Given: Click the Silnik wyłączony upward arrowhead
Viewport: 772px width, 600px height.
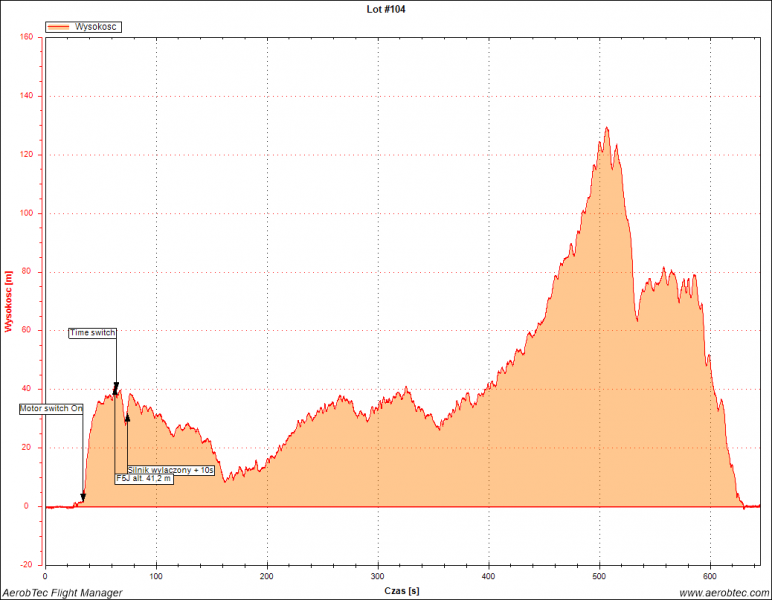Looking at the screenshot, I should [x=127, y=417].
